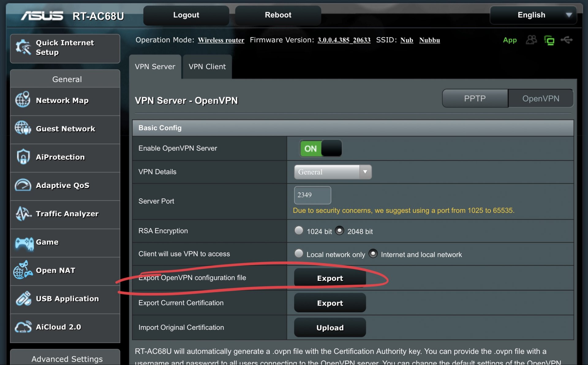Open the Network Map globe icon
Viewport: 588px width, 365px height.
23,100
